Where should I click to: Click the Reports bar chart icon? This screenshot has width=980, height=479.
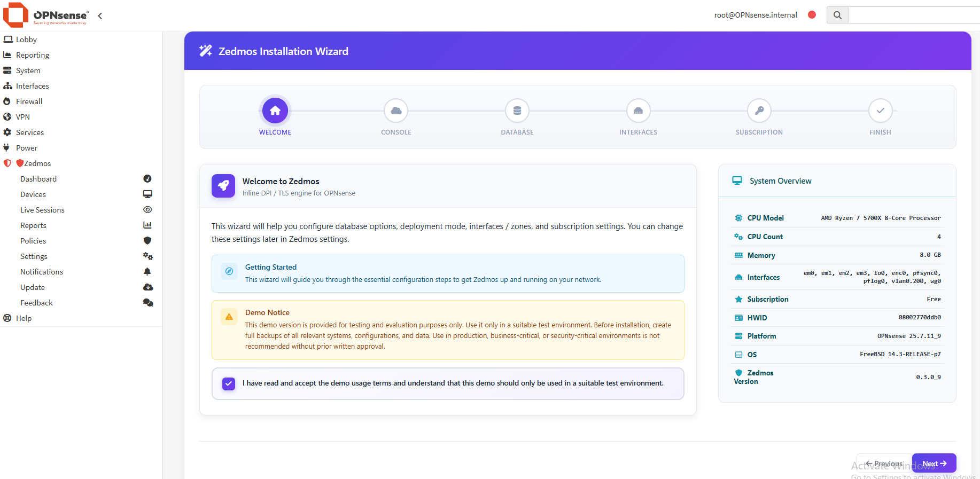click(x=147, y=225)
